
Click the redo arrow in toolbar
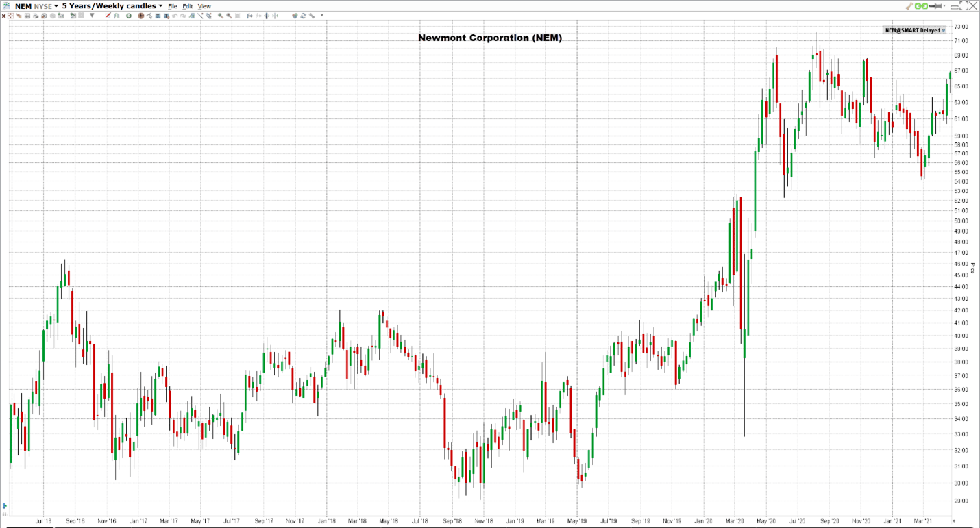coord(182,16)
